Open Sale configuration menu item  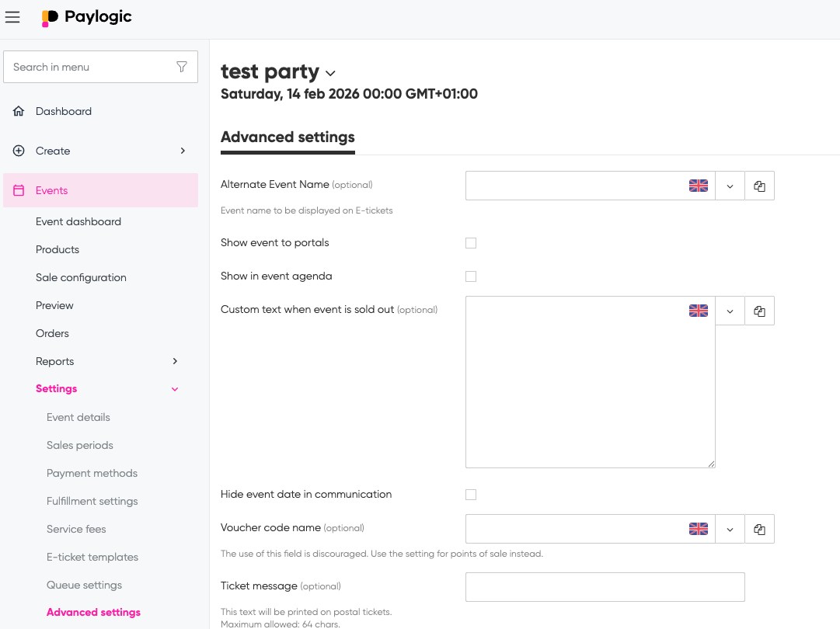pyautogui.click(x=81, y=277)
